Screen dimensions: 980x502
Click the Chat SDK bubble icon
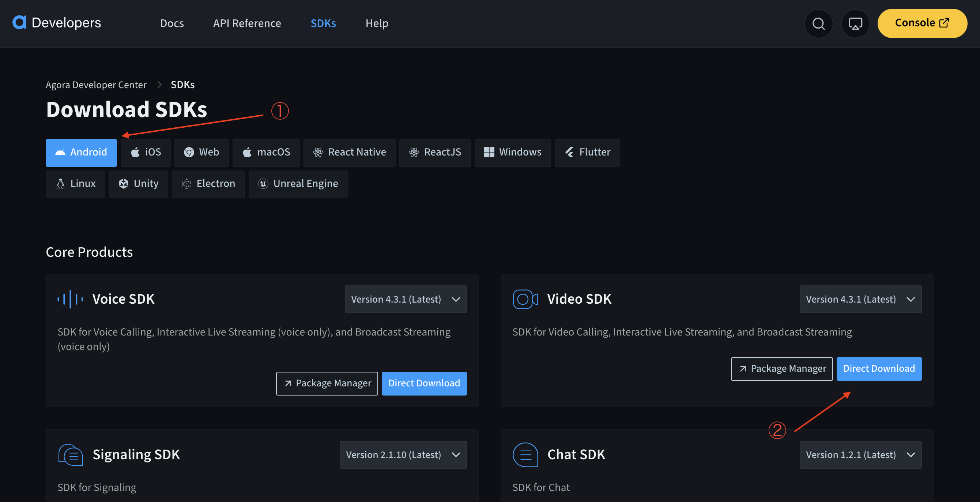(x=525, y=455)
